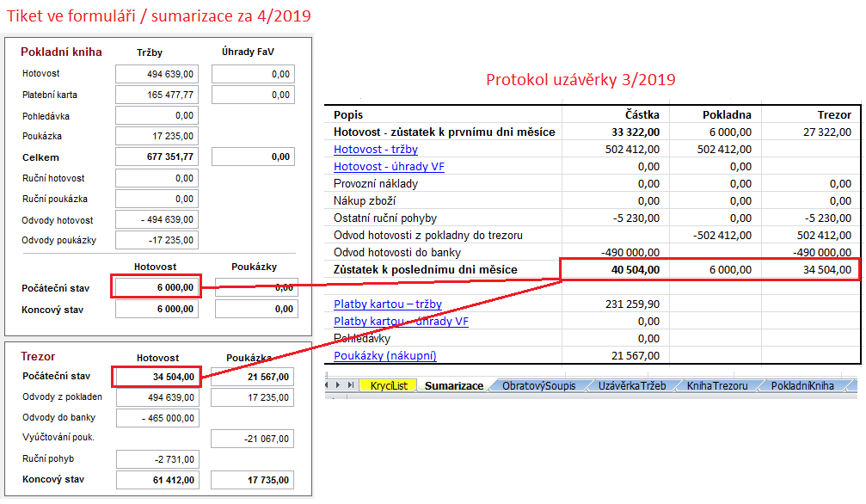Open the KrycíList sheet tab
This screenshot has width=866, height=504.
(x=389, y=386)
